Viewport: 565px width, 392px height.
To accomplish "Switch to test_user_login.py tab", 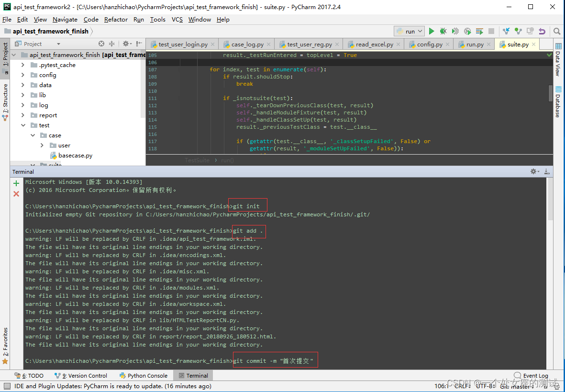I will click(183, 45).
